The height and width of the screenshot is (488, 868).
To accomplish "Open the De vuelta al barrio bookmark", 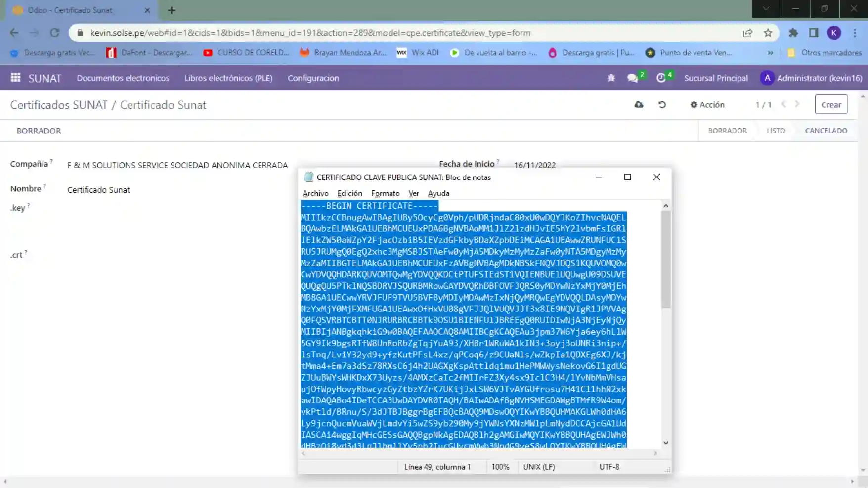I will tap(493, 53).
